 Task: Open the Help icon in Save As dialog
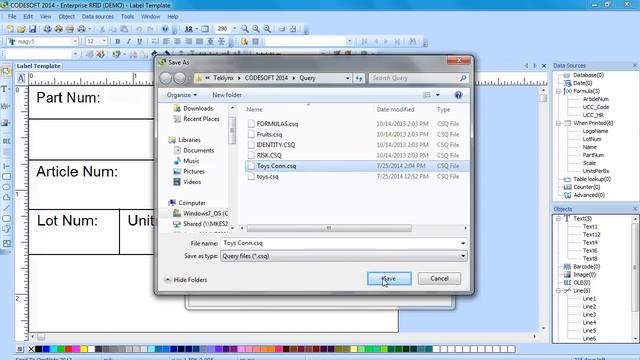pyautogui.click(x=458, y=95)
